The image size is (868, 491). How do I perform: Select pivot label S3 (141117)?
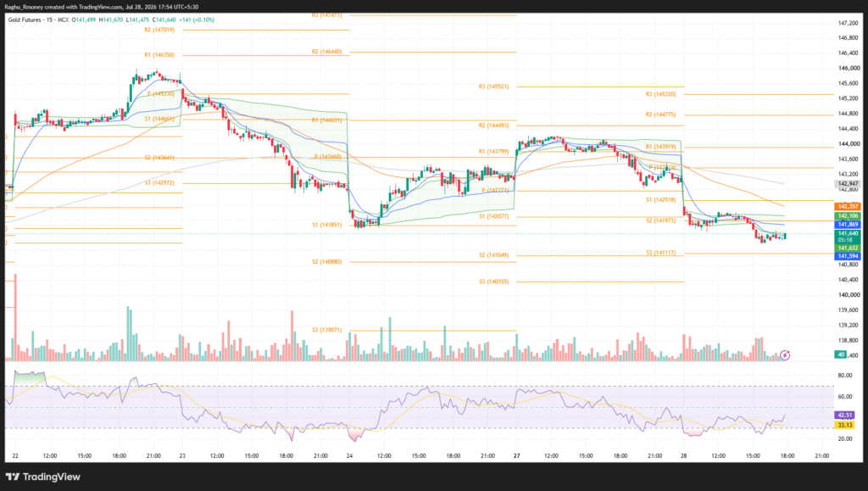coord(660,253)
